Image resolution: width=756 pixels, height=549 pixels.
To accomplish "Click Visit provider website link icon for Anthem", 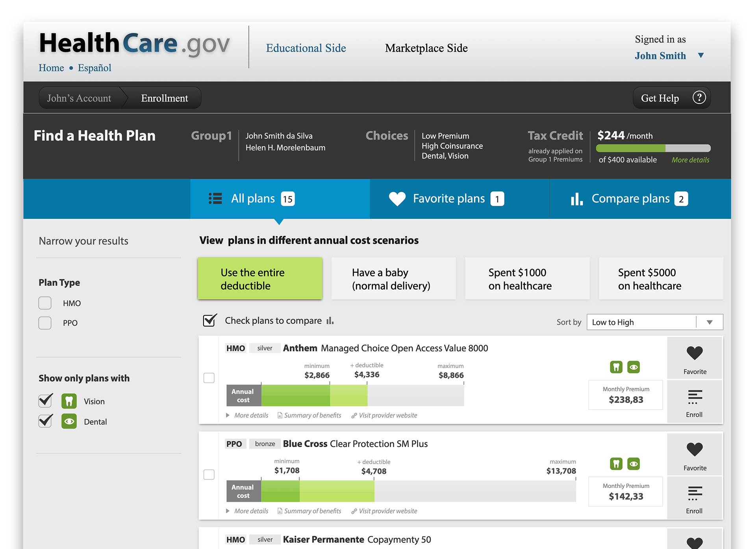I will pos(354,416).
